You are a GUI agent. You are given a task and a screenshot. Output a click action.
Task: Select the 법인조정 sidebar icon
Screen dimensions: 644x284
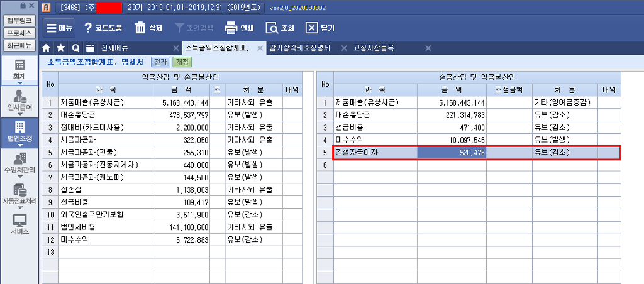(19, 127)
